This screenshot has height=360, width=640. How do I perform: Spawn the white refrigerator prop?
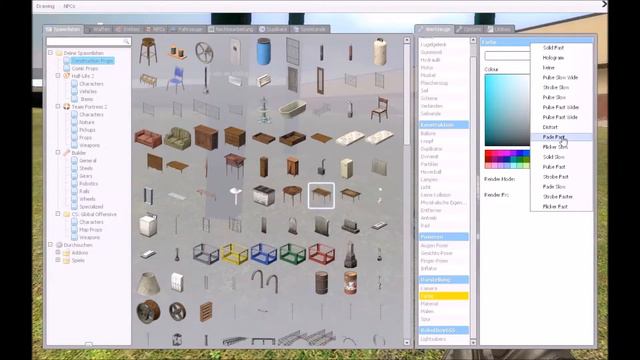pos(347,168)
